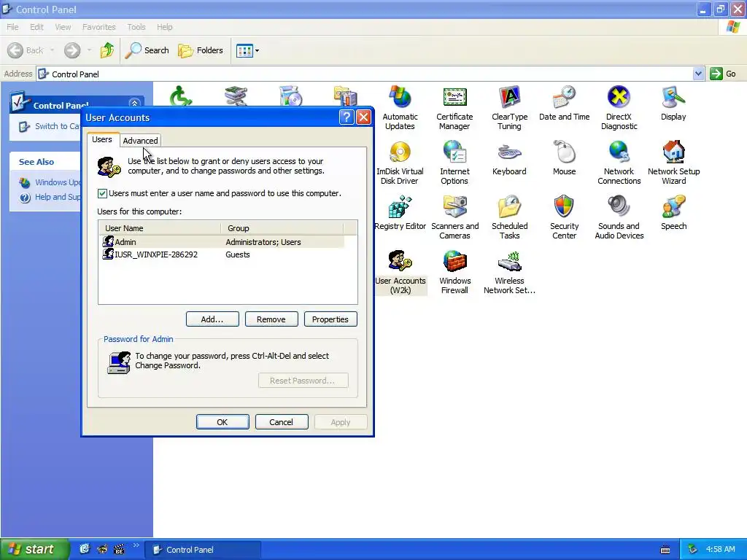Viewport: 747px width, 560px height.
Task: Open Security Center icon
Action: 564,217
